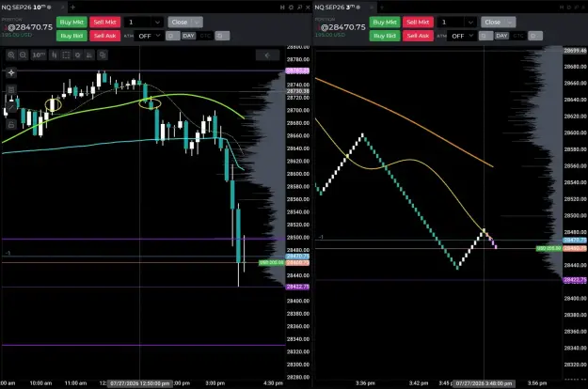The height and width of the screenshot is (389, 588).
Task: Open quantity dropdown in left chart
Action: pyautogui.click(x=157, y=23)
